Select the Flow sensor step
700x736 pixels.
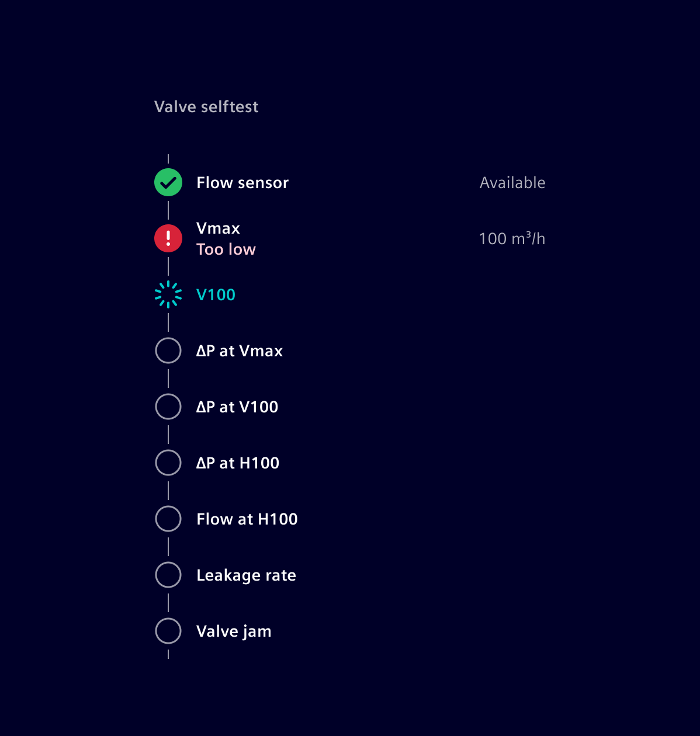point(242,182)
